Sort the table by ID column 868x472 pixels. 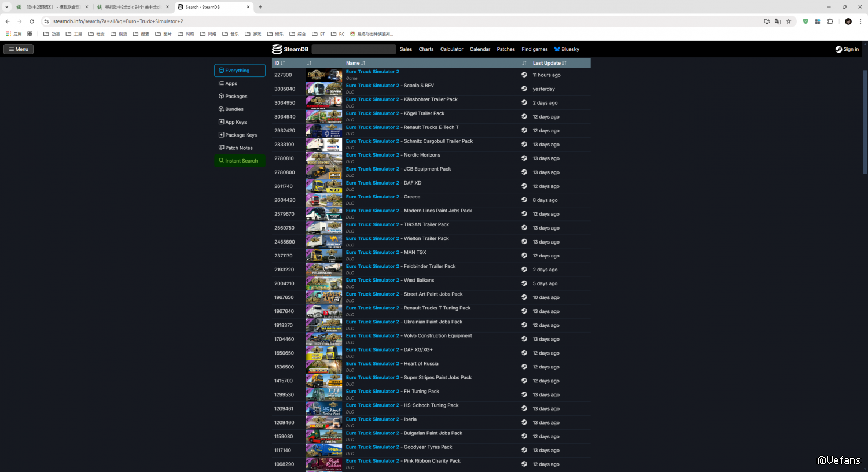click(279, 63)
